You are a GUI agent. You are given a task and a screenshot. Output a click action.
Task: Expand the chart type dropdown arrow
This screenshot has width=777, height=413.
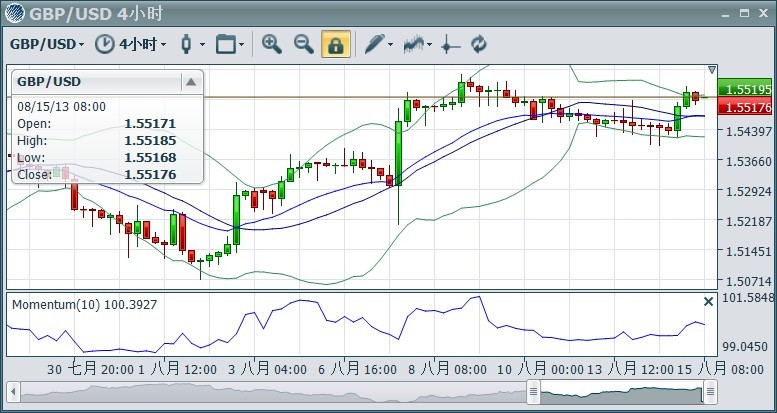[202, 45]
